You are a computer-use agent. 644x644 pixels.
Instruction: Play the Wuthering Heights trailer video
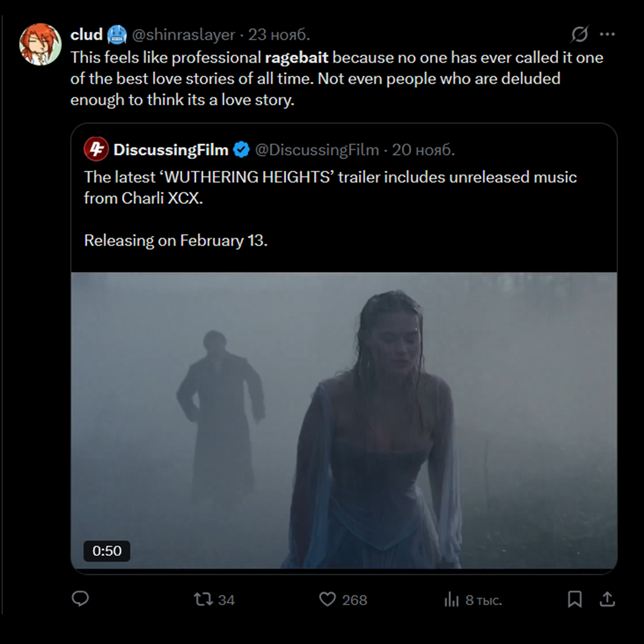coord(343,420)
